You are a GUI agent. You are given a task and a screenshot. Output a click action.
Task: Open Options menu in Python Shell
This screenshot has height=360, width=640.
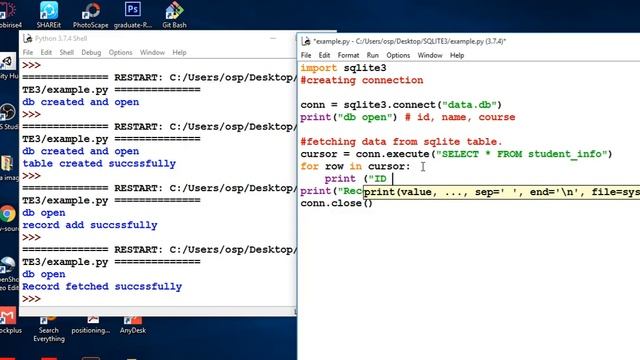(120, 52)
